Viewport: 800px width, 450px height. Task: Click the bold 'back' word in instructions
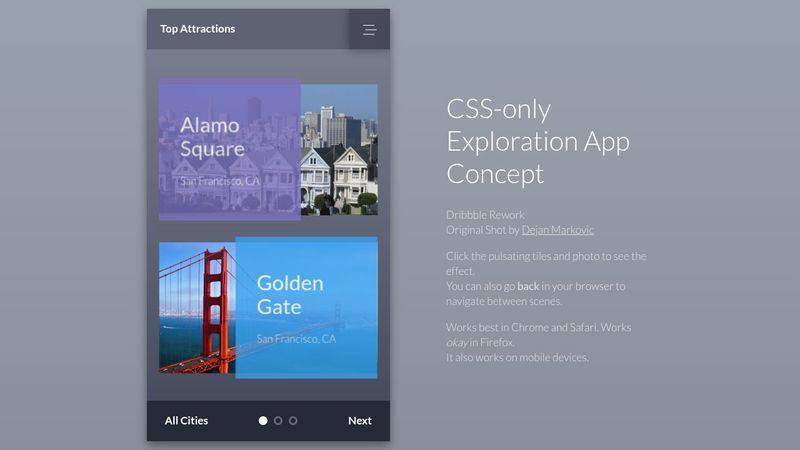(x=528, y=286)
